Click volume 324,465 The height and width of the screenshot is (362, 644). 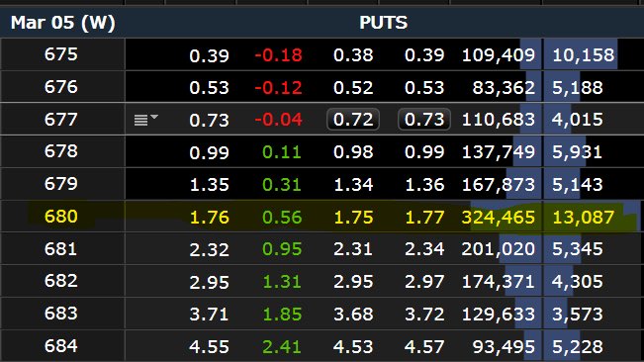pyautogui.click(x=499, y=218)
